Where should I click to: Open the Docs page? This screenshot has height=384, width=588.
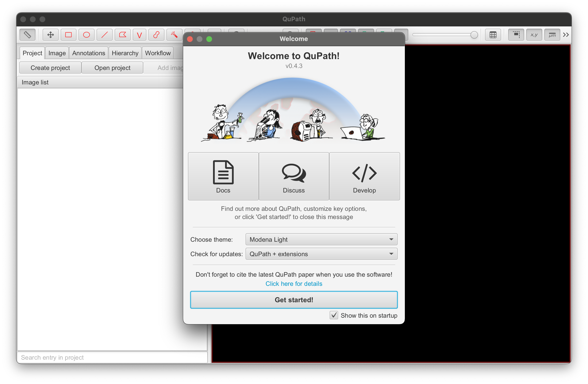tap(223, 176)
